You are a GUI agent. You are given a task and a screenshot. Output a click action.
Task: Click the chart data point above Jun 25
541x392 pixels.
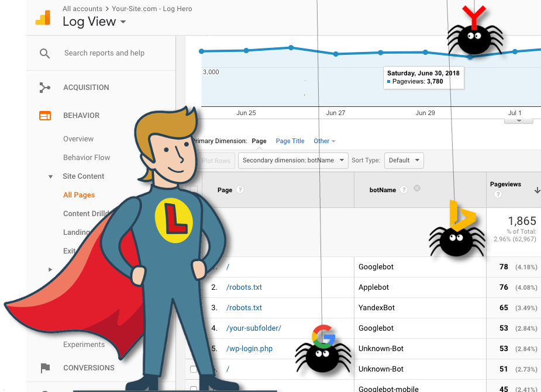click(246, 50)
